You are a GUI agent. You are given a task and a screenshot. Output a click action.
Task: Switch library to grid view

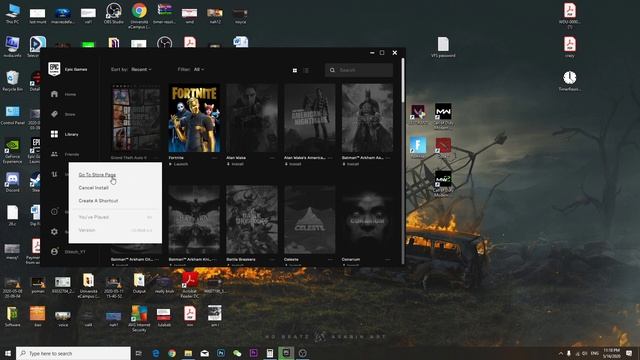pyautogui.click(x=295, y=70)
